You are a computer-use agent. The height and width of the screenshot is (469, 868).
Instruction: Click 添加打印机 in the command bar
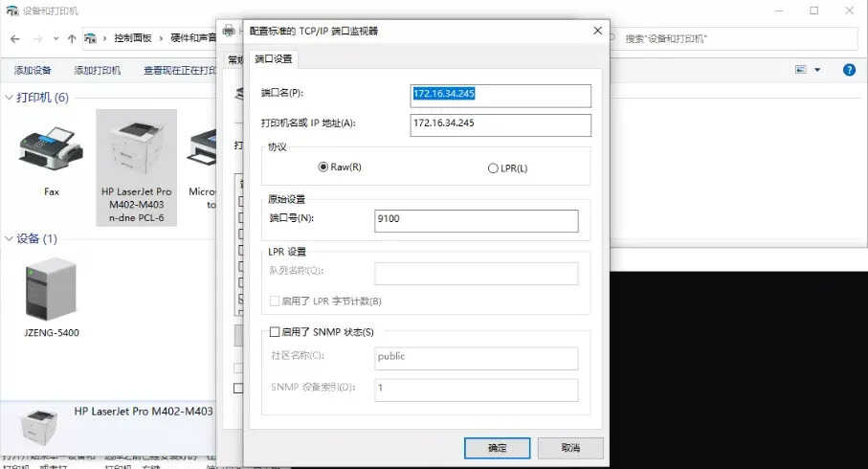[98, 70]
